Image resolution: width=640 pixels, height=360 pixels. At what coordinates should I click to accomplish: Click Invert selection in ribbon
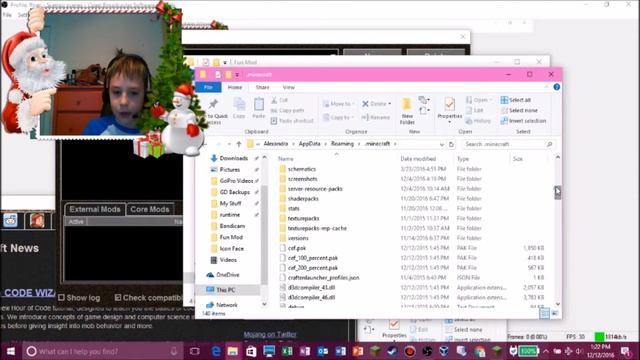[523, 121]
